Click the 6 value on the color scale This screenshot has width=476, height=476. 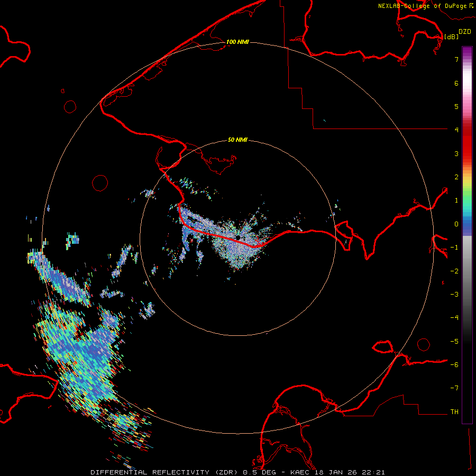(x=456, y=83)
